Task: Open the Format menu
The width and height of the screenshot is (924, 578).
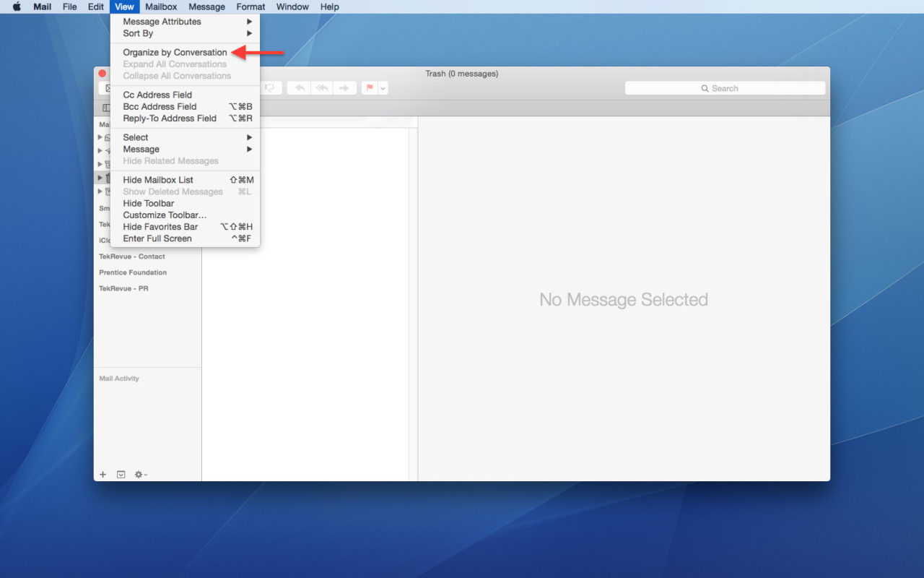Action: 250,7
